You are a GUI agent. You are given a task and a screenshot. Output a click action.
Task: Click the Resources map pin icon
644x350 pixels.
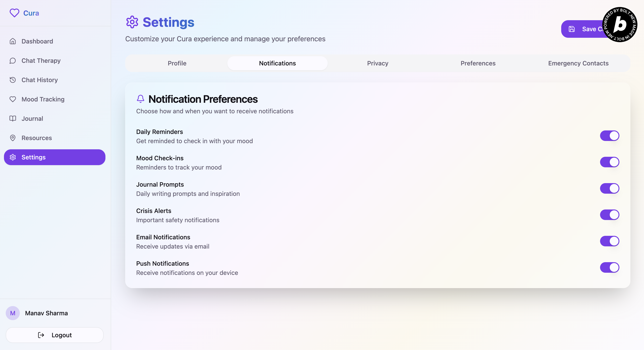click(13, 138)
